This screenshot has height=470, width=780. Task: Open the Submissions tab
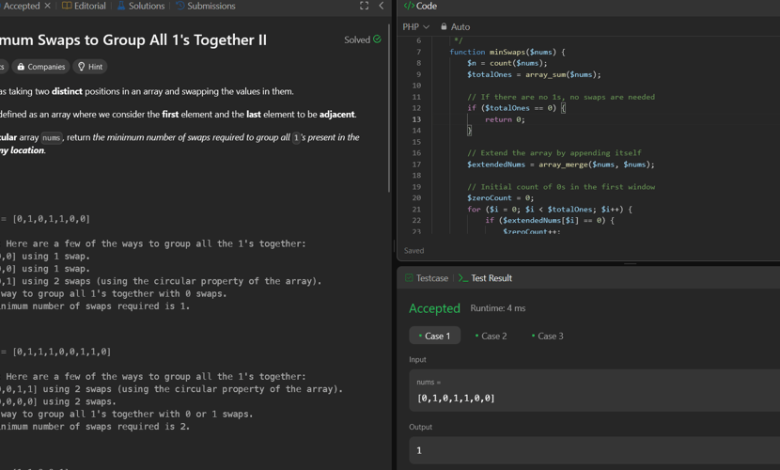[205, 6]
